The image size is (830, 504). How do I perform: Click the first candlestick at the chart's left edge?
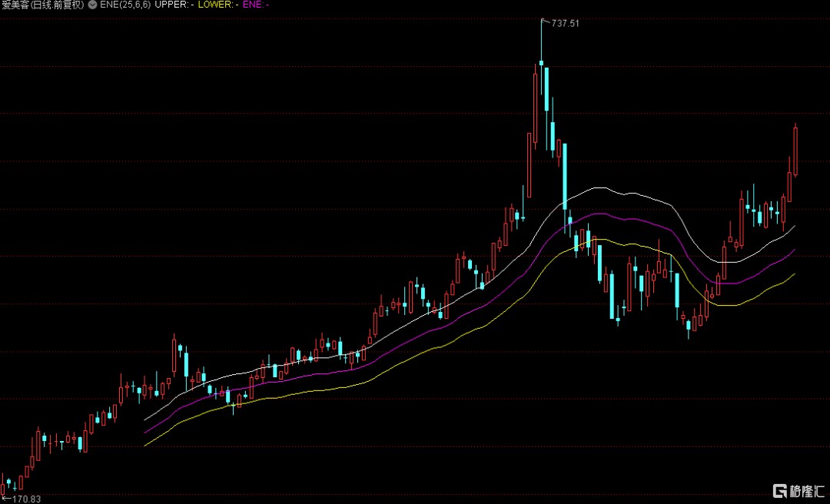click(x=3, y=489)
